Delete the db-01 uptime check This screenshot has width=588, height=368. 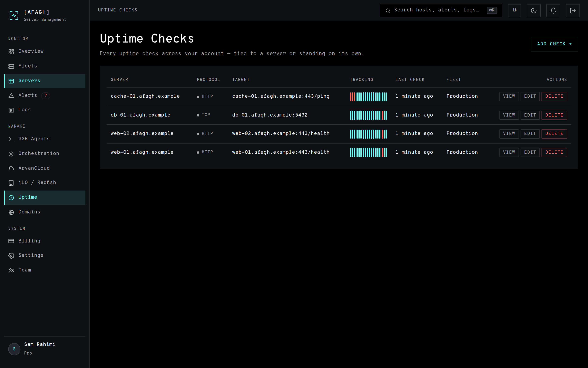pos(554,115)
